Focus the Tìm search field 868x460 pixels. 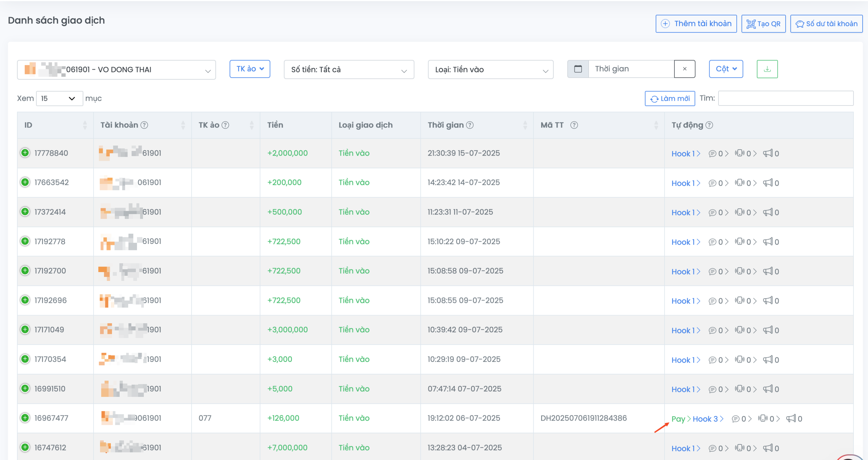(x=786, y=98)
